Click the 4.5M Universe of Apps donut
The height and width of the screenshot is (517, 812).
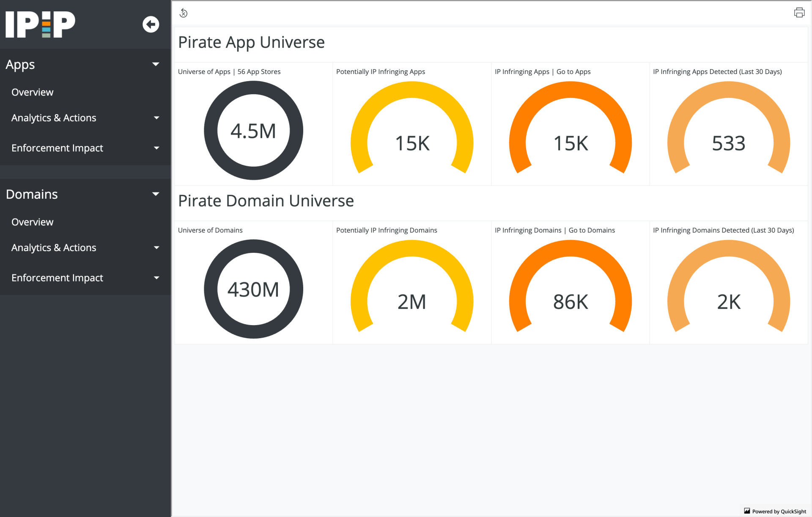point(253,131)
